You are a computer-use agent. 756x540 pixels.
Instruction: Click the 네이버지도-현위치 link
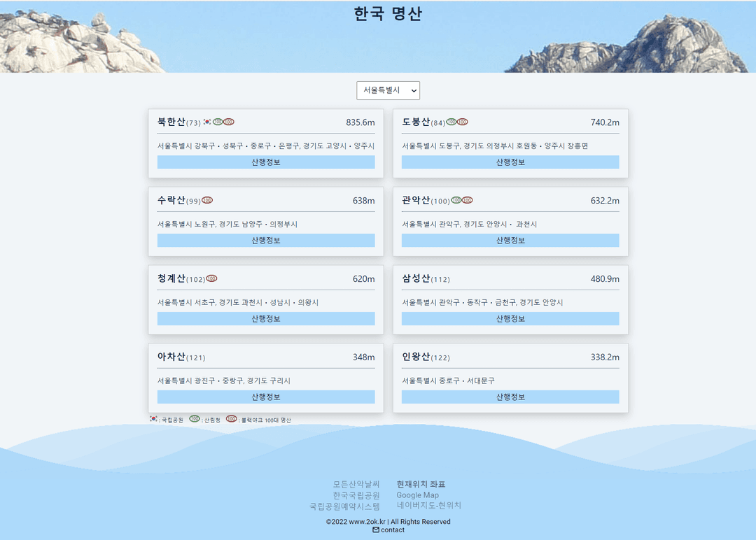point(429,506)
